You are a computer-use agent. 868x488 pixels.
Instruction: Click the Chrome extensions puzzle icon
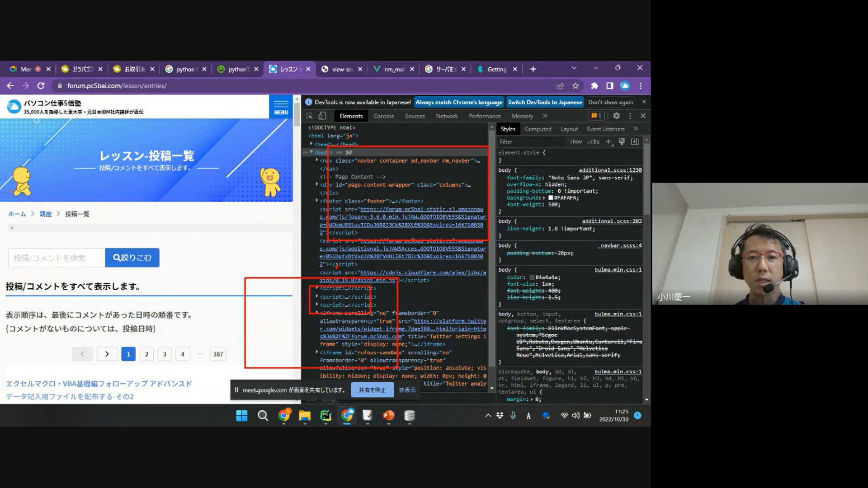click(594, 86)
